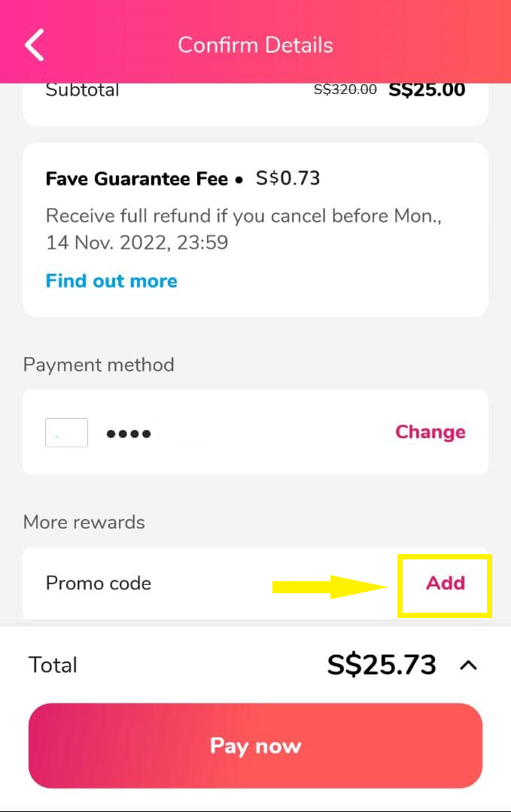
Task: Click the card brand icon under Payment method
Action: [66, 433]
